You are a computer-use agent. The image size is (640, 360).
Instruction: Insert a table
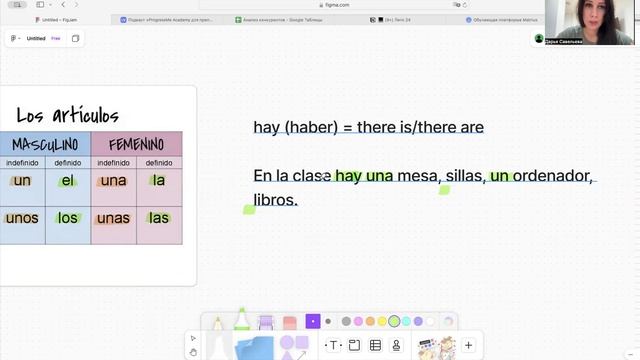point(375,345)
